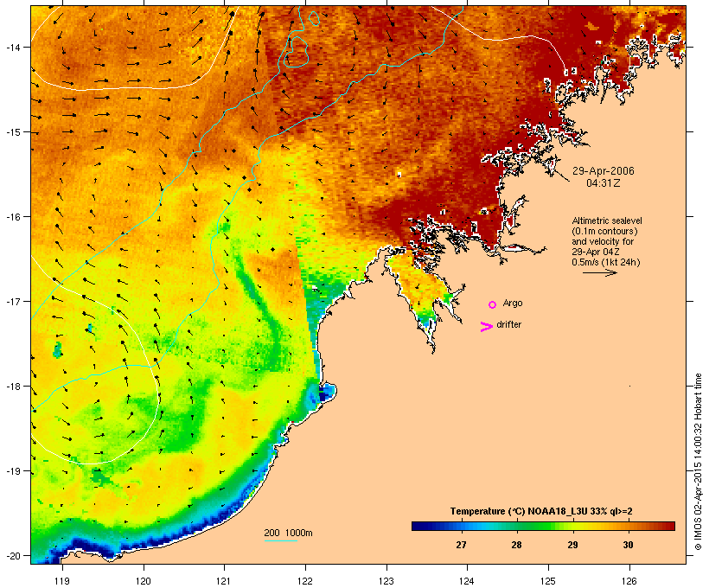Click the 'and velocity for' caption line
The width and height of the screenshot is (709, 588).
(603, 241)
